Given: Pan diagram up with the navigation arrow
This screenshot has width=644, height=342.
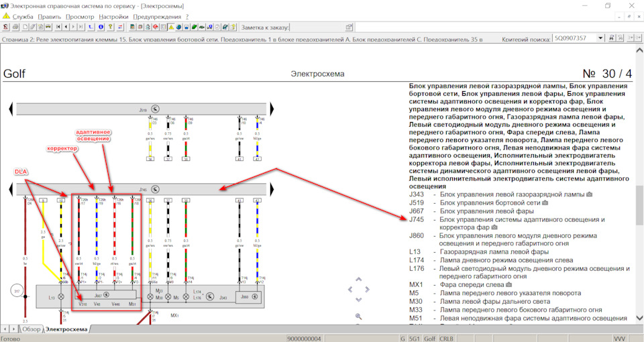Looking at the screenshot, I should 358,280.
